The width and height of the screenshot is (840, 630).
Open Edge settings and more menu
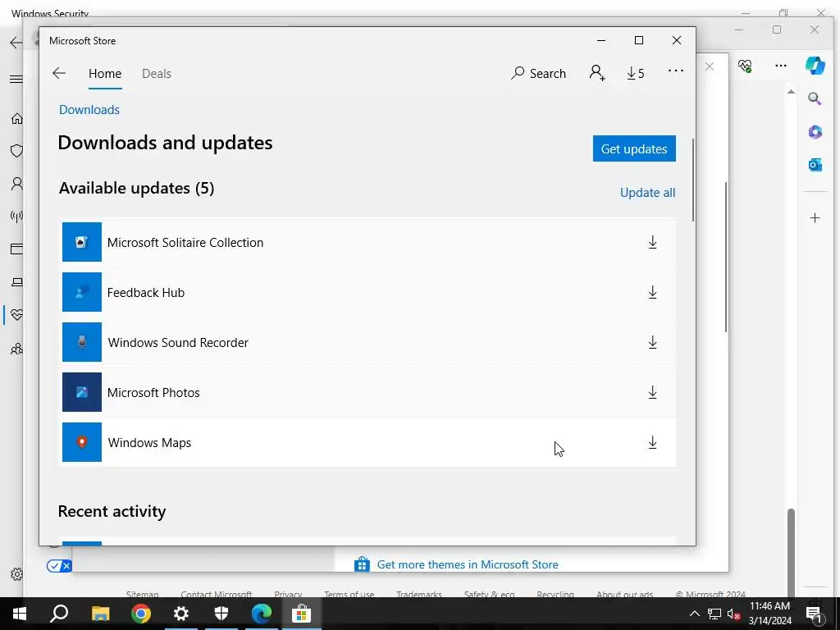781,66
